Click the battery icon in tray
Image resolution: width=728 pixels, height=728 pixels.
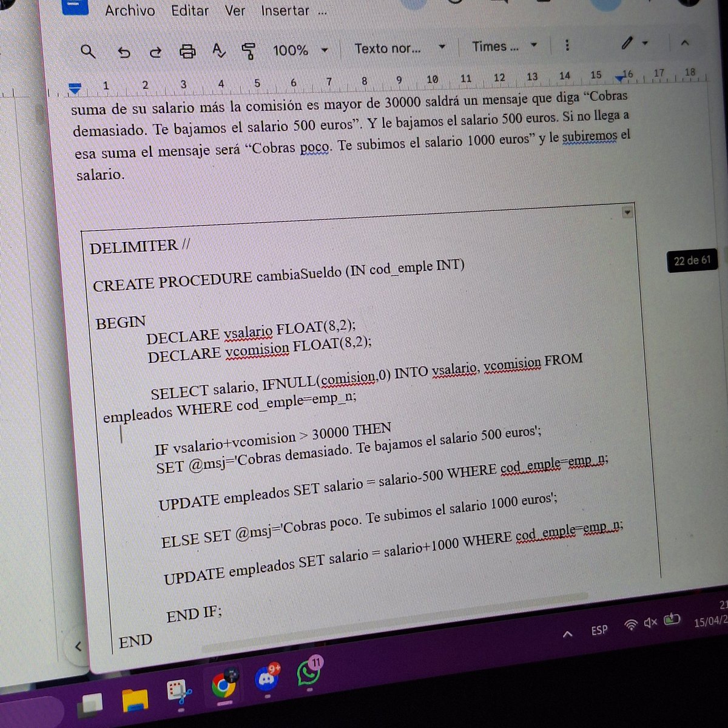(x=672, y=619)
